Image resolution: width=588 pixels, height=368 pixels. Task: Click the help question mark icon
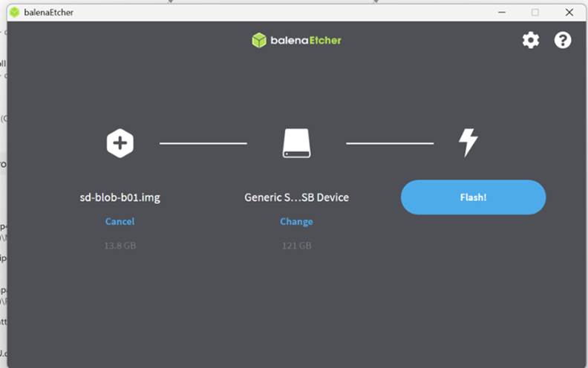click(x=563, y=40)
